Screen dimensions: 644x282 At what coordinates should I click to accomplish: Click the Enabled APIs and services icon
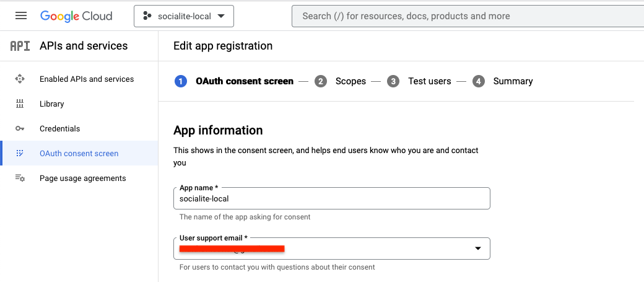pos(20,79)
